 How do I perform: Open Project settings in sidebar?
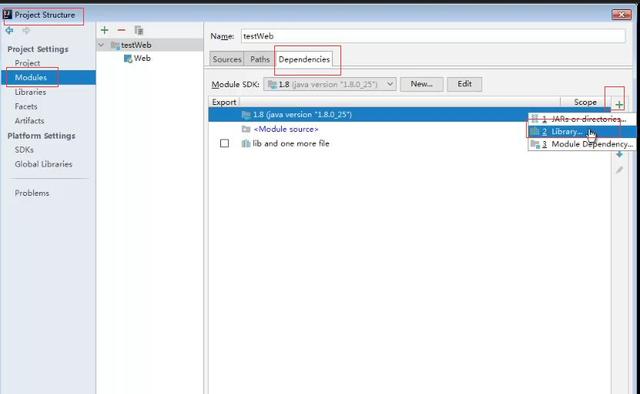click(27, 63)
